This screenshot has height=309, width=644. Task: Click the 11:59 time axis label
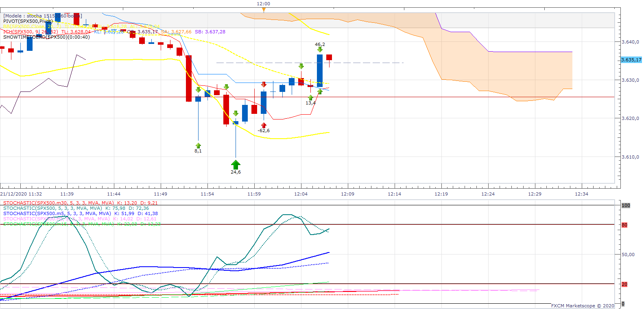pyautogui.click(x=254, y=194)
